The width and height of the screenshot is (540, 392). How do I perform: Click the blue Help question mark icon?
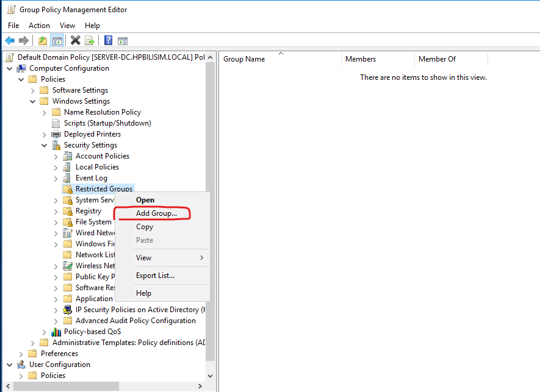(108, 41)
